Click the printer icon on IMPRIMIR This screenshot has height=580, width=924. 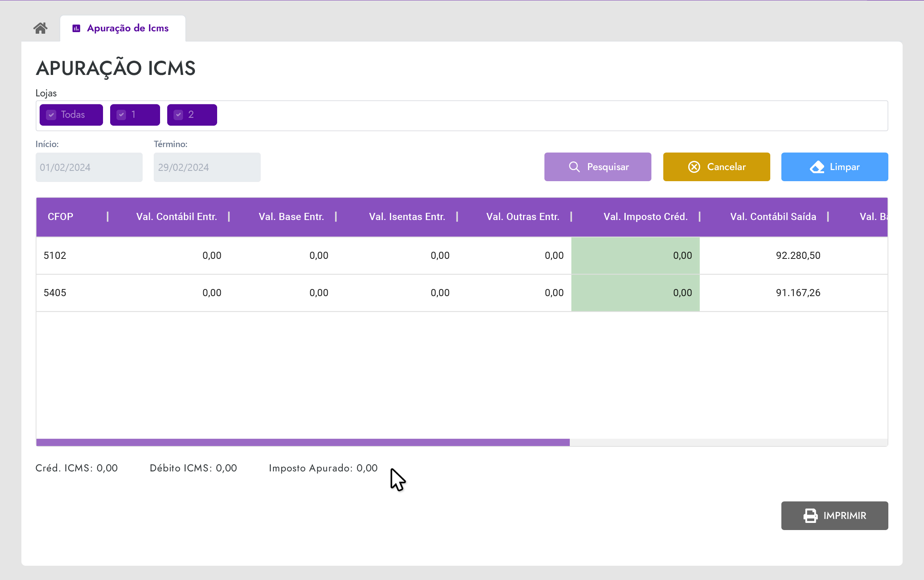(810, 516)
